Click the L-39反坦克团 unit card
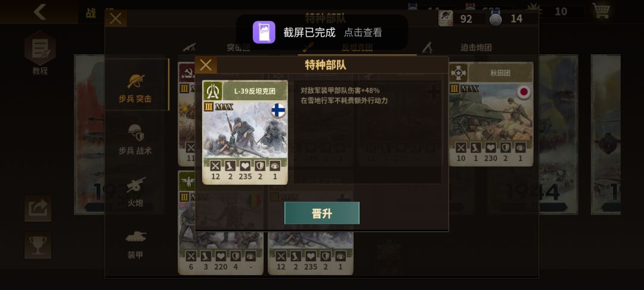The width and height of the screenshot is (644, 290). [x=245, y=132]
